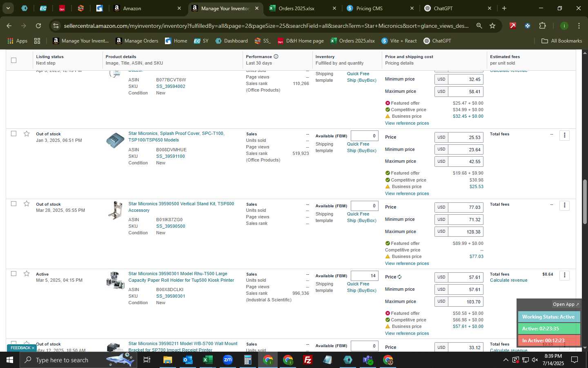
Task: Favorite the Vertical Stand Kit listing star
Action: click(27, 204)
